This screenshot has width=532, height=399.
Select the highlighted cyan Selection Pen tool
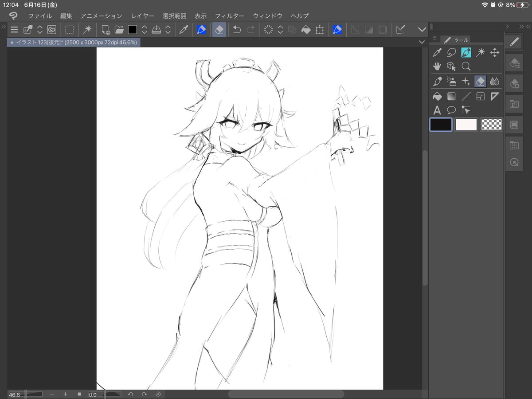click(466, 53)
